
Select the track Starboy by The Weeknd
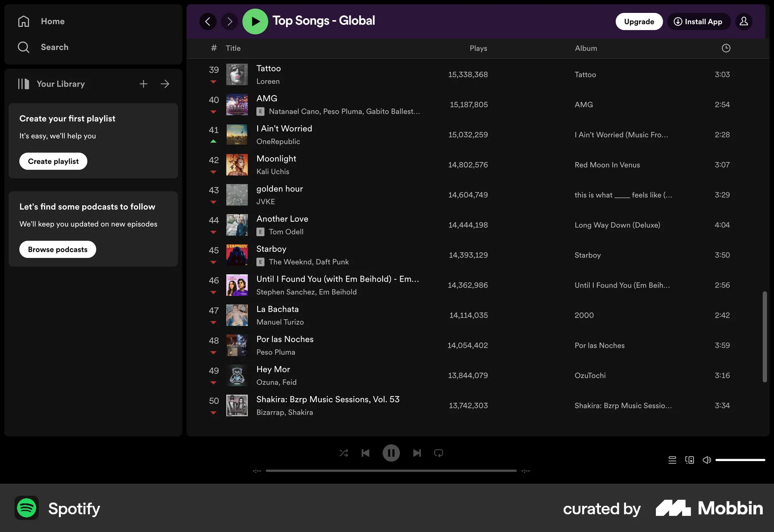pos(271,249)
